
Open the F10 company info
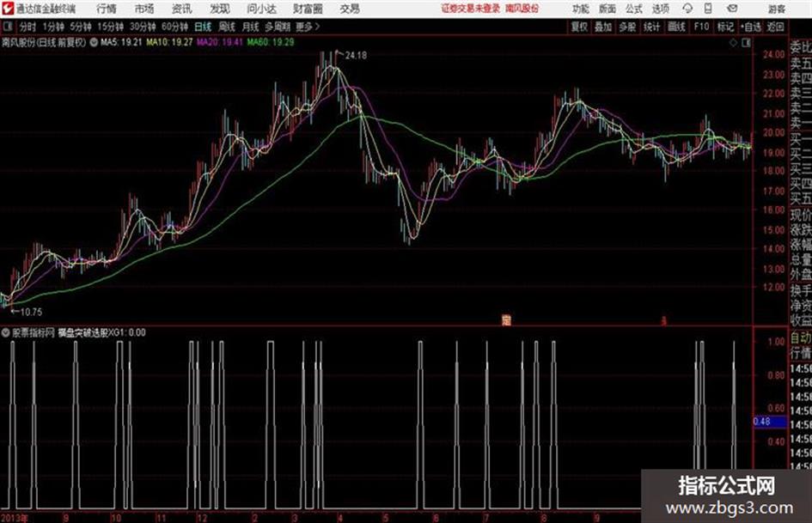point(701,27)
